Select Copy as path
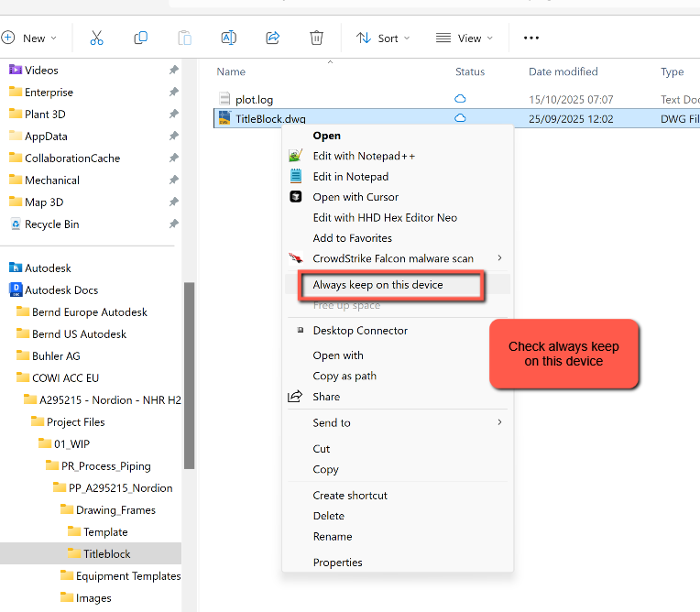The width and height of the screenshot is (700, 612). [345, 376]
